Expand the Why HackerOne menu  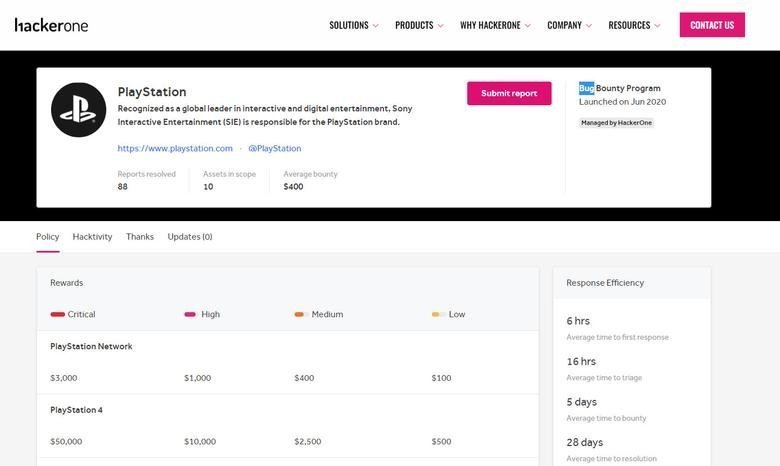click(495, 25)
